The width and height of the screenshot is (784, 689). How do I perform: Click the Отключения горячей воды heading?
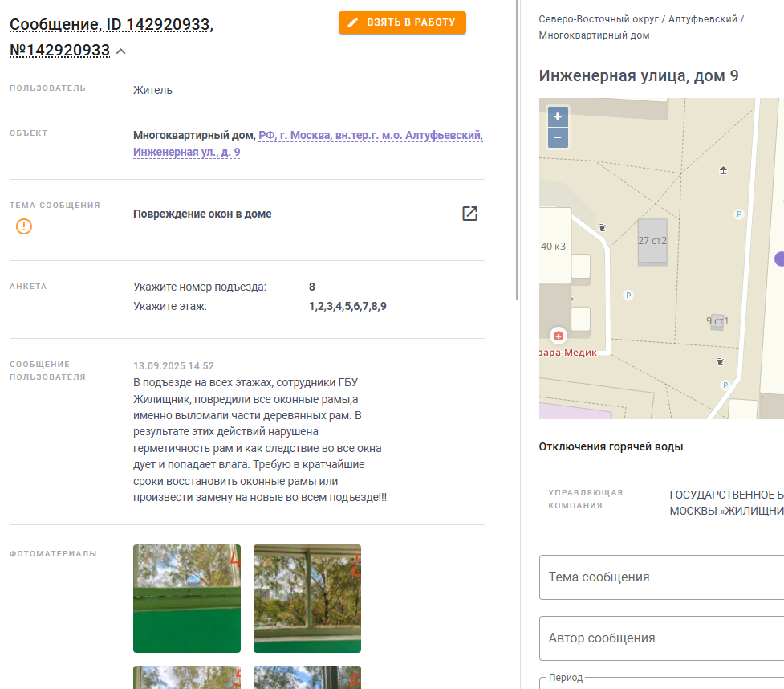coord(611,446)
